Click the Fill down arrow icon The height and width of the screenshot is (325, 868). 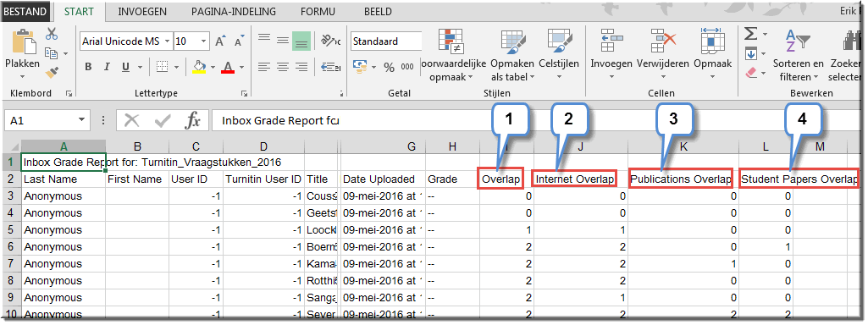pyautogui.click(x=750, y=53)
